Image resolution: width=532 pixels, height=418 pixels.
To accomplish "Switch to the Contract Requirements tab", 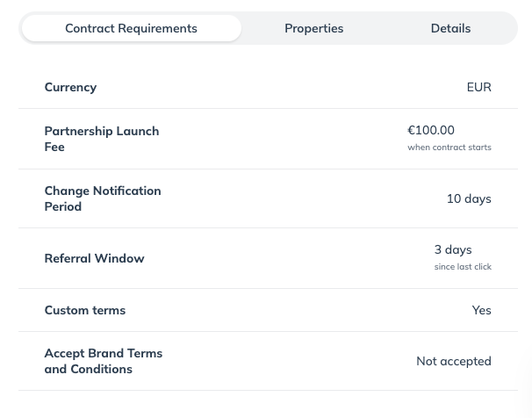I will click(132, 28).
